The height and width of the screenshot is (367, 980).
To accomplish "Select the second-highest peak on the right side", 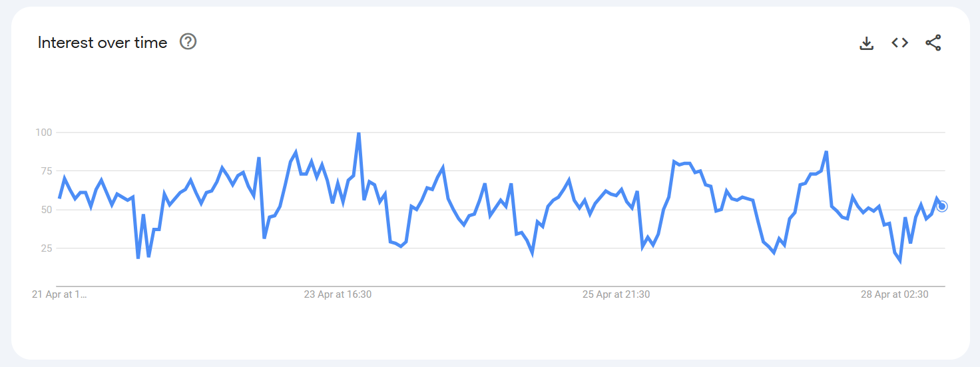I will [x=826, y=152].
